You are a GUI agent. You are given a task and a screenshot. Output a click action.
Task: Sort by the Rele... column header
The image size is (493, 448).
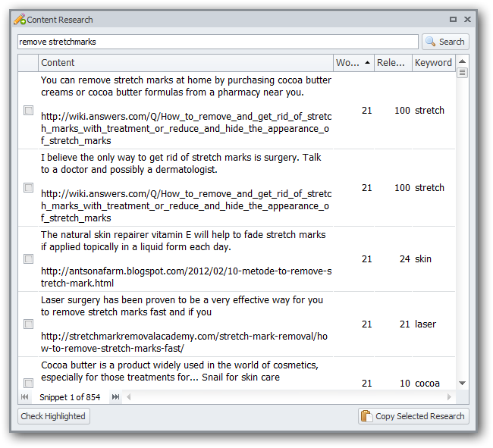coord(393,62)
